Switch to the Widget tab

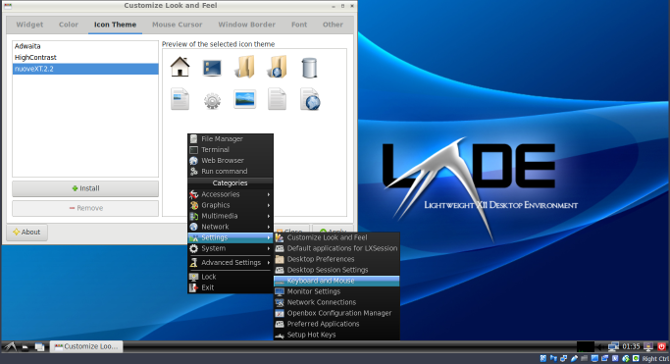click(x=29, y=25)
